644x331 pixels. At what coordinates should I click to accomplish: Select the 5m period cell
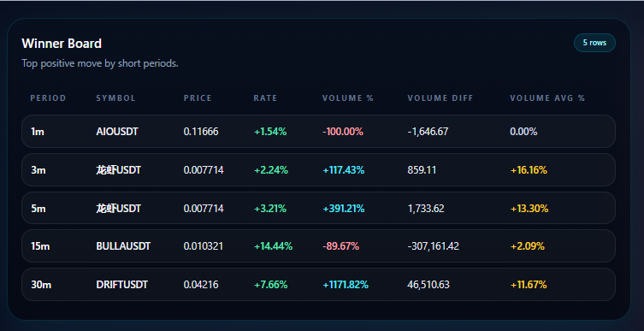click(x=38, y=209)
